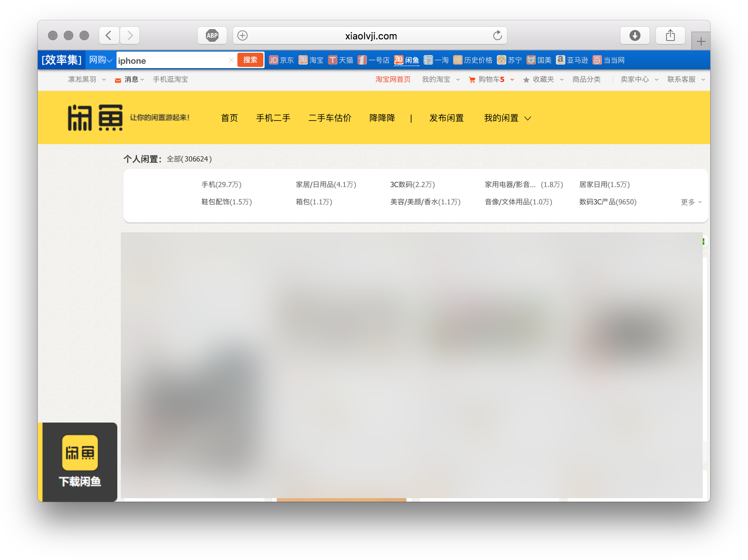748x560 pixels.
Task: Open the ABP Adblock Plus extension
Action: click(x=212, y=36)
